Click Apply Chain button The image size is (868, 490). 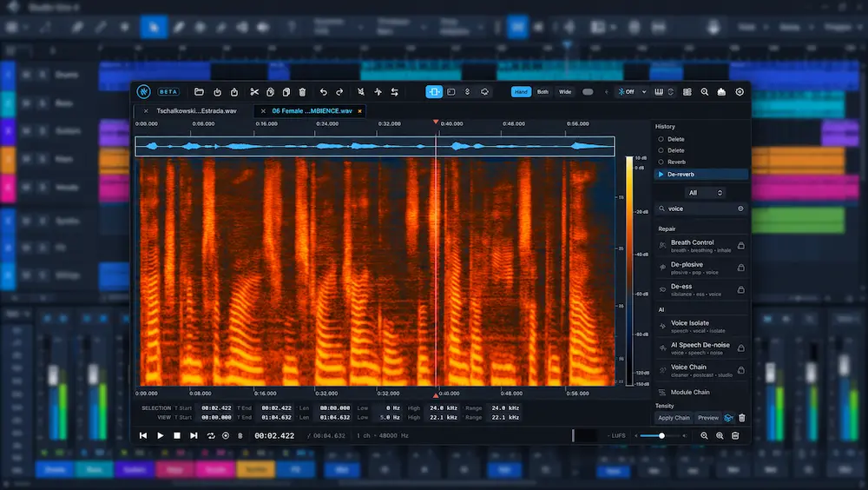[674, 418]
